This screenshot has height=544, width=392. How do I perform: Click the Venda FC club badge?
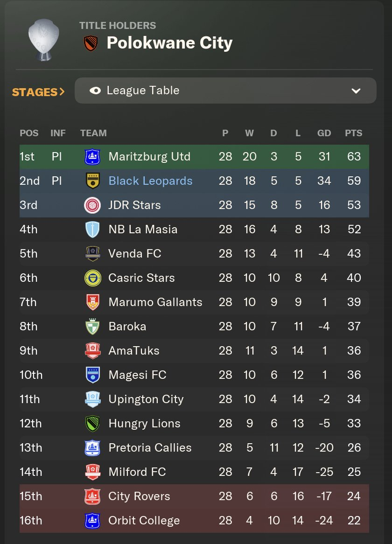(92, 254)
